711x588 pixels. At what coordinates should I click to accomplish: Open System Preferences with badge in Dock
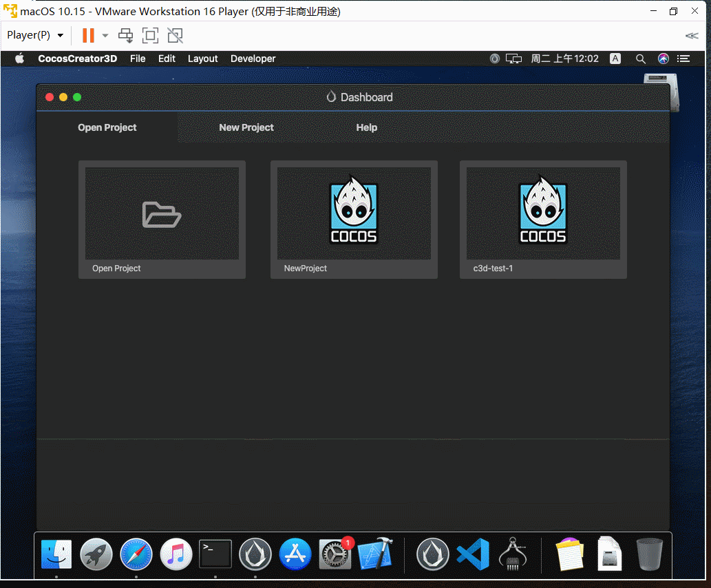tap(335, 554)
